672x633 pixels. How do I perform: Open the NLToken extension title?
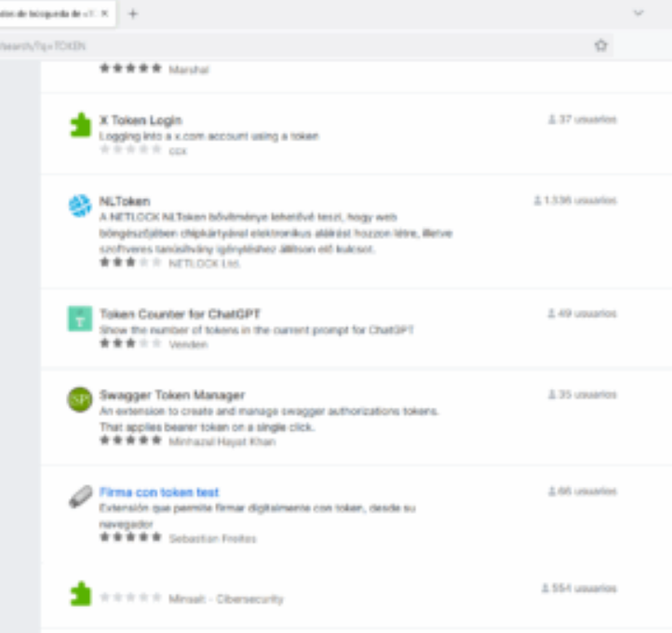coord(125,201)
